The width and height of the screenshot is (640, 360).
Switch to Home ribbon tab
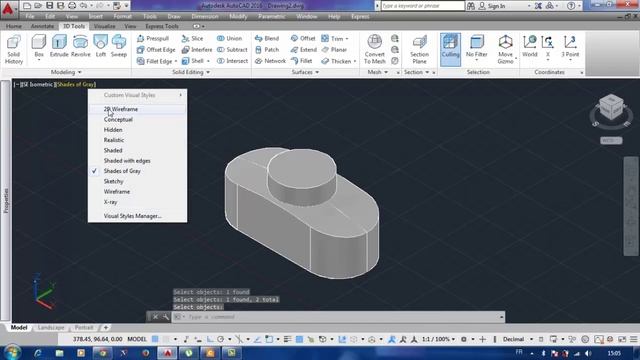click(14, 26)
